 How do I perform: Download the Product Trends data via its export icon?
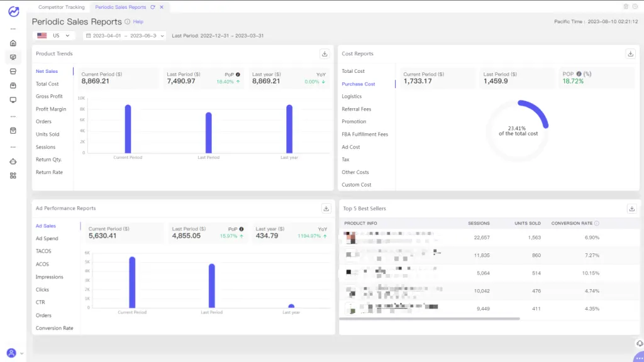[x=324, y=53]
